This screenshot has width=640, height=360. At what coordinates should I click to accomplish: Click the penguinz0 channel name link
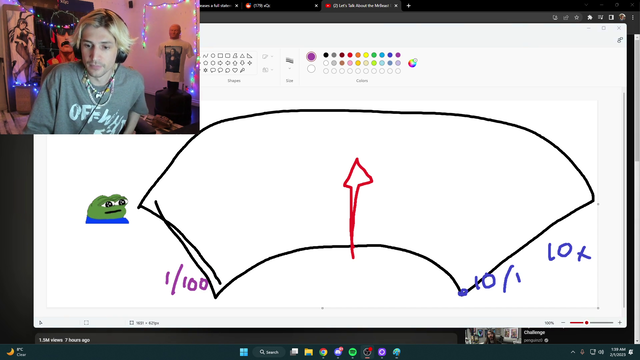point(533,340)
